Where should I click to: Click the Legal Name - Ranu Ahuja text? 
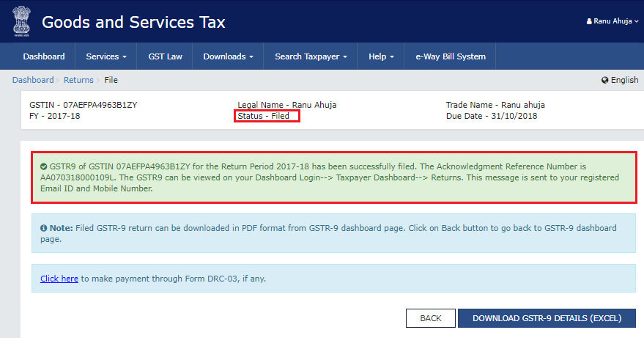[287, 105]
